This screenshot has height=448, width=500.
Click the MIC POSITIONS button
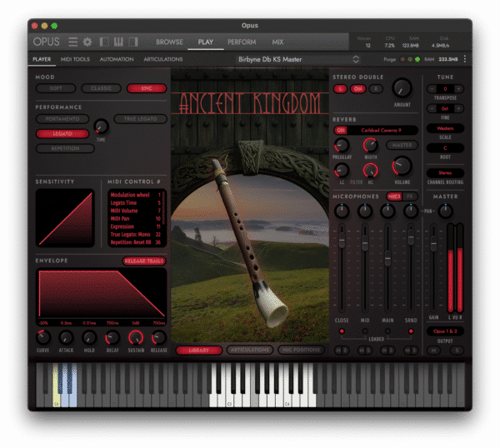[x=302, y=350]
